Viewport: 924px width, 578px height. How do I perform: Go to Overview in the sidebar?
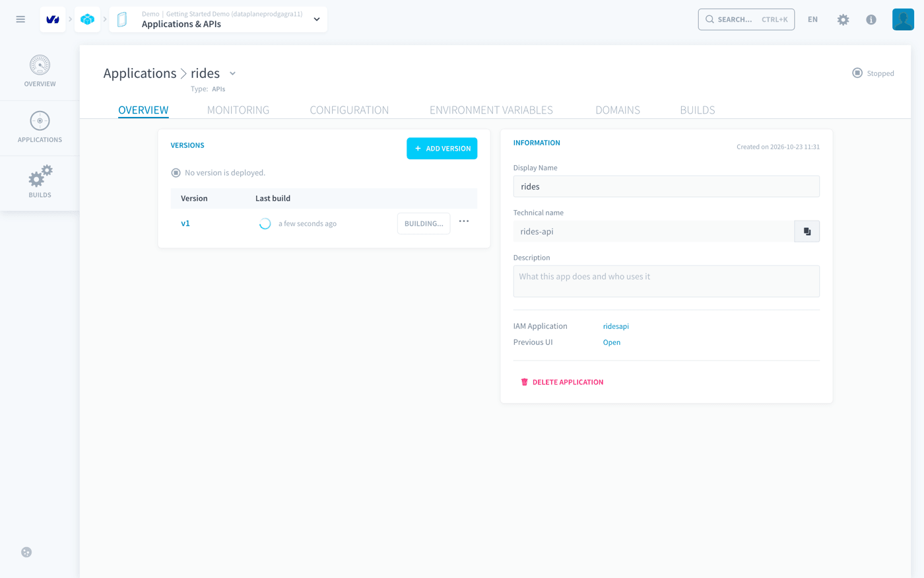[40, 72]
